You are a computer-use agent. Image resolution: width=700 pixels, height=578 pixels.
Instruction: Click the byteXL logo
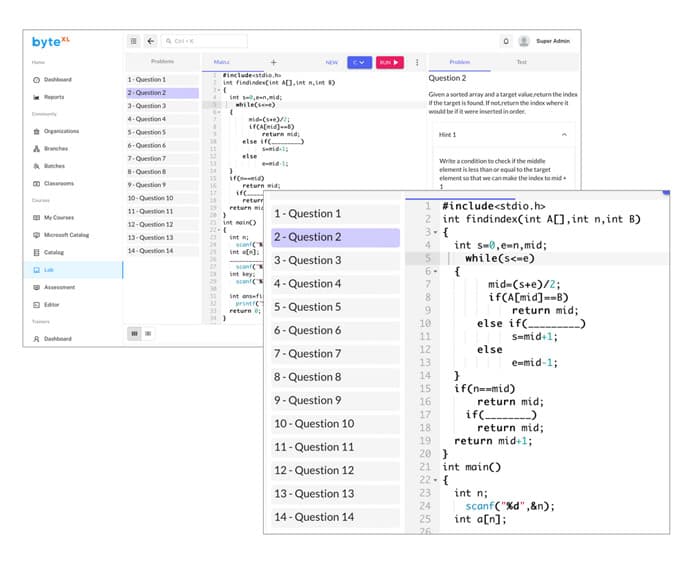click(50, 42)
